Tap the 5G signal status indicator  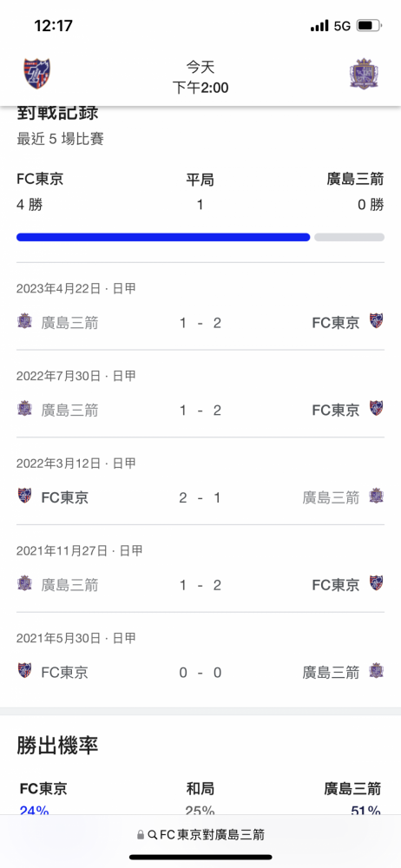tap(342, 26)
